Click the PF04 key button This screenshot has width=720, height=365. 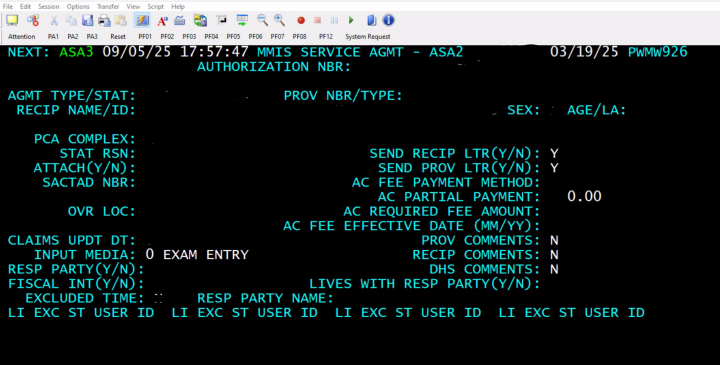[211, 36]
